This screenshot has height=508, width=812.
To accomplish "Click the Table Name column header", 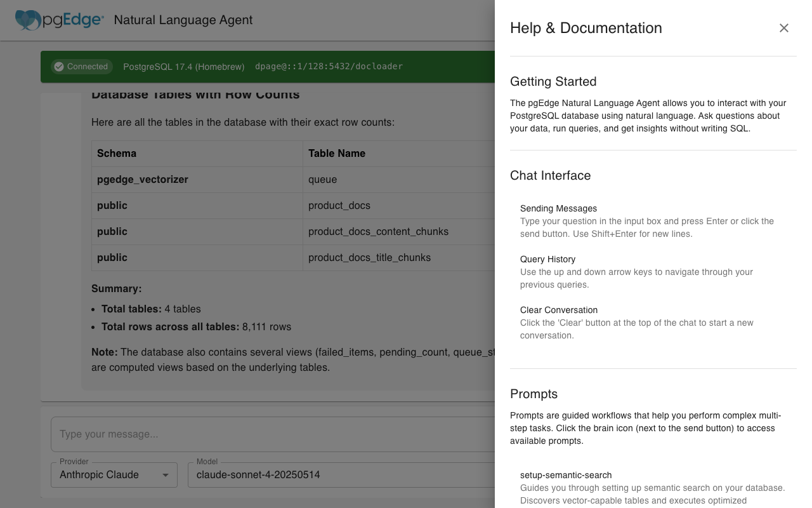I will tap(337, 154).
